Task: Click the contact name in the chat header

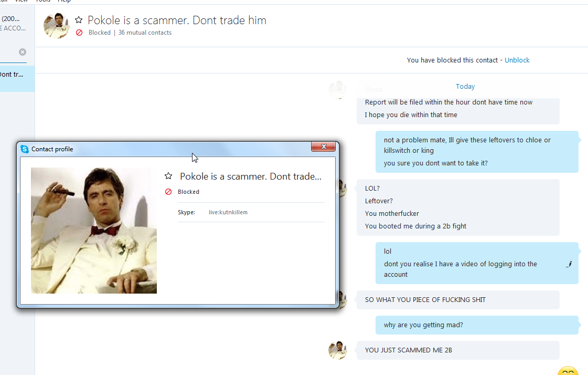Action: click(x=177, y=20)
